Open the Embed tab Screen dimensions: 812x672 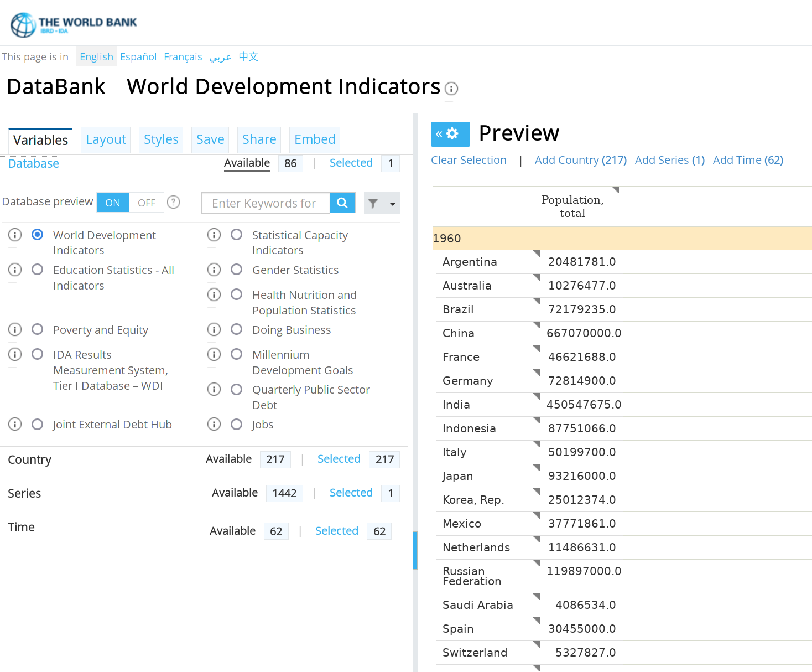click(x=315, y=139)
